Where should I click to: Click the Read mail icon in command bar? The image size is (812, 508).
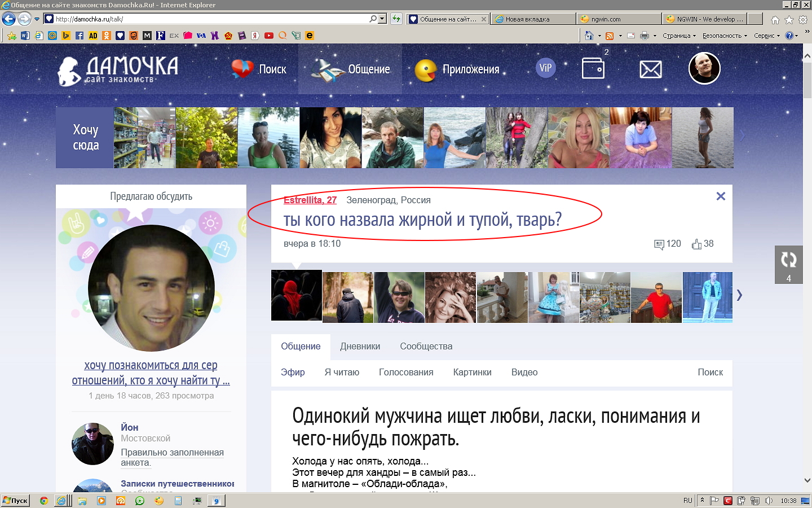click(x=631, y=36)
